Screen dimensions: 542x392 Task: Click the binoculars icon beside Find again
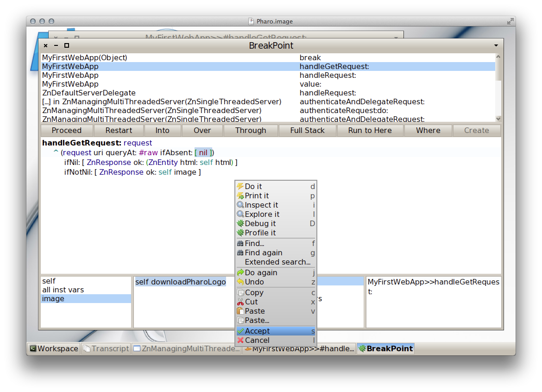tap(240, 253)
